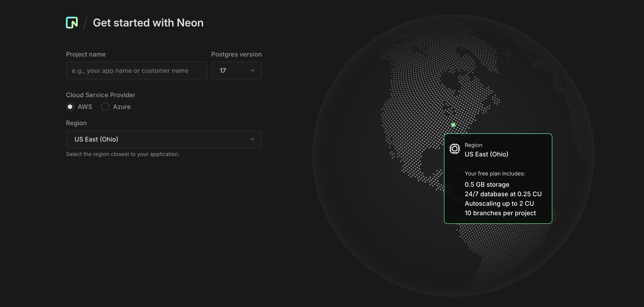Click the 'Cloud Service Provider' label
Viewport: 644px width, 307px height.
[100, 95]
